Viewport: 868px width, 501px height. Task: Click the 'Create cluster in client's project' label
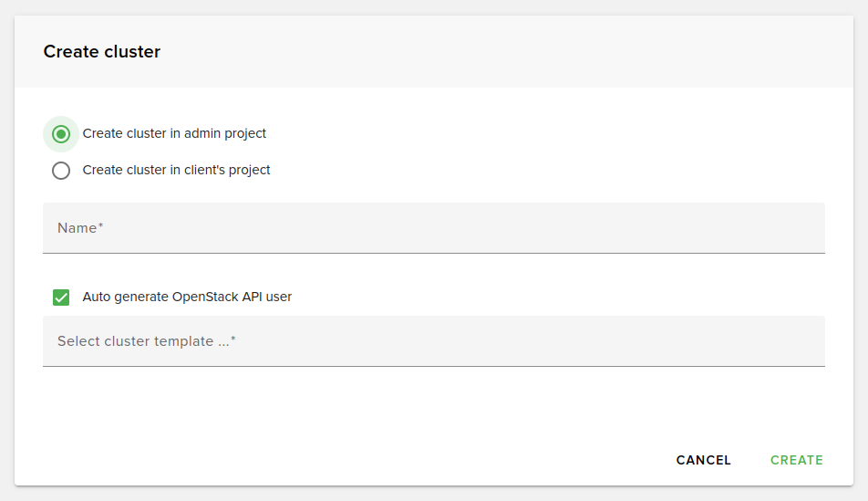pos(176,171)
